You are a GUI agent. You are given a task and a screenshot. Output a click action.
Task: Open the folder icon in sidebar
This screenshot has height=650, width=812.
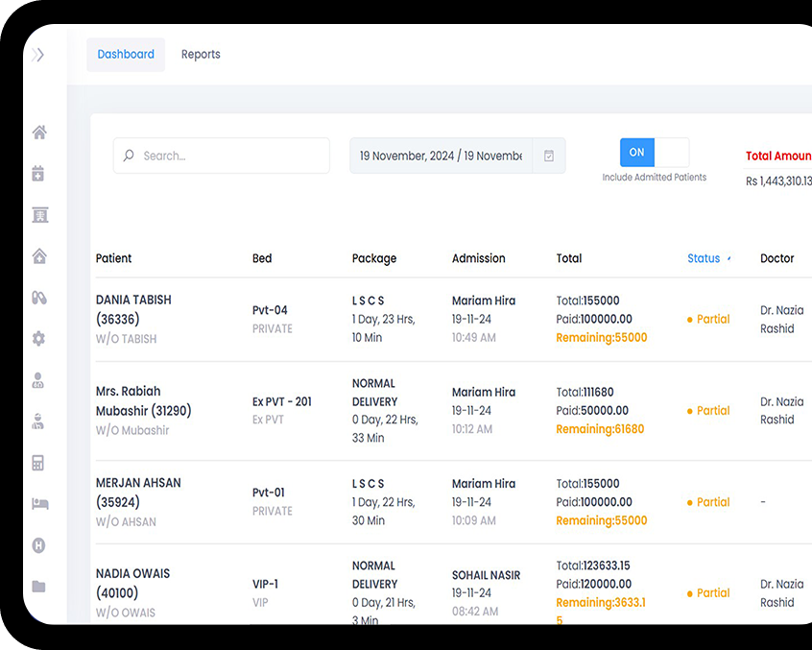[x=39, y=587]
